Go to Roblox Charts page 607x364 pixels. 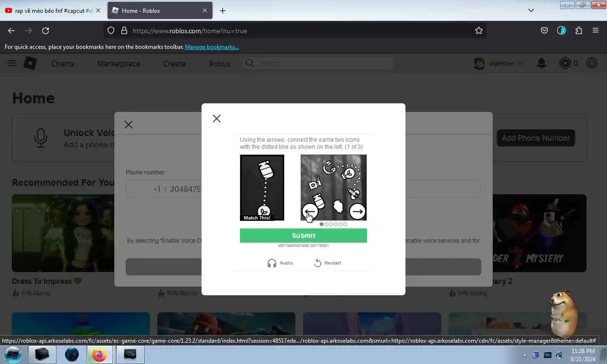click(x=63, y=64)
